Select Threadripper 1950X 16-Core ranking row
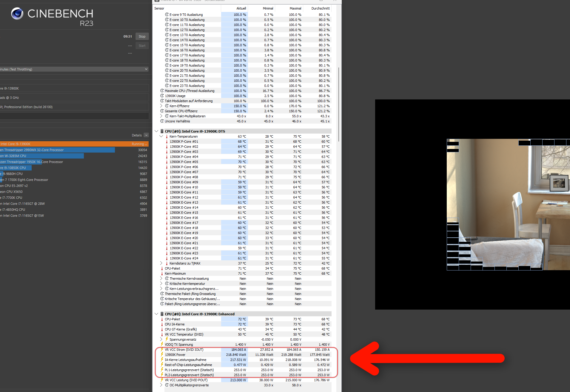The height and width of the screenshot is (392, 570). point(74,162)
